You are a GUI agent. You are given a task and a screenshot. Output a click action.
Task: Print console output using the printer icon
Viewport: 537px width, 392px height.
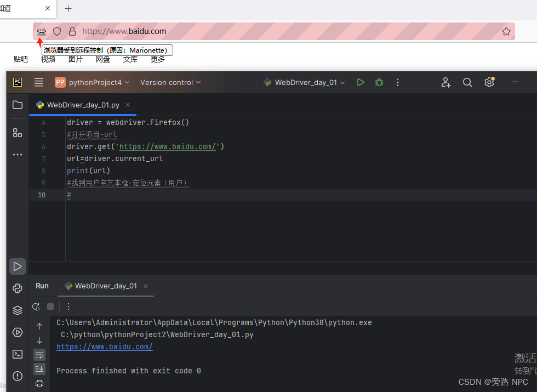pos(39,383)
